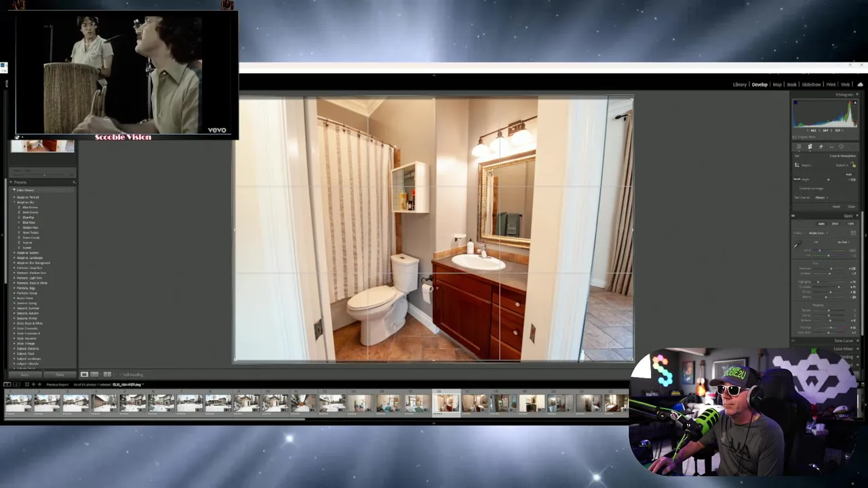Expand the Seasons: Winter preset group
Screen dimensions: 868x488
(14, 318)
